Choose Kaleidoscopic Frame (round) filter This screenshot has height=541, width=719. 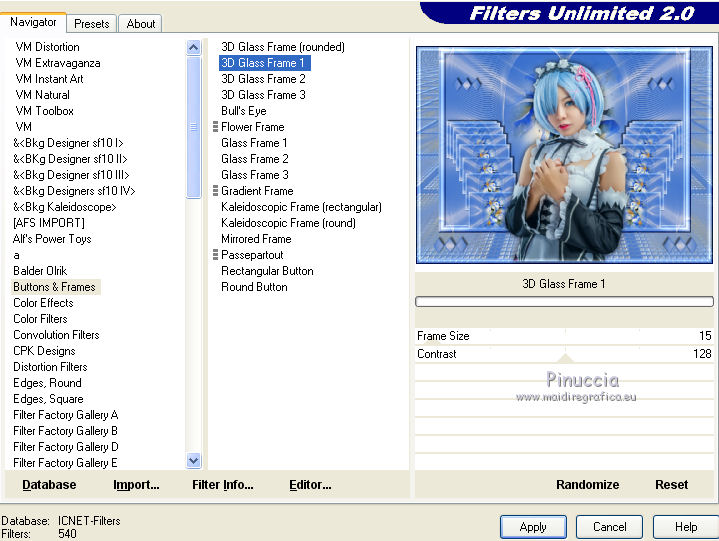pyautogui.click(x=288, y=223)
